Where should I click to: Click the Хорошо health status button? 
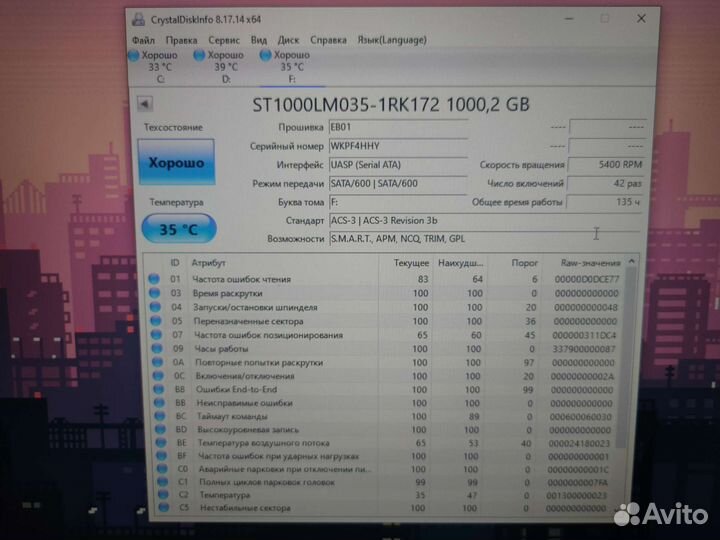tap(176, 163)
